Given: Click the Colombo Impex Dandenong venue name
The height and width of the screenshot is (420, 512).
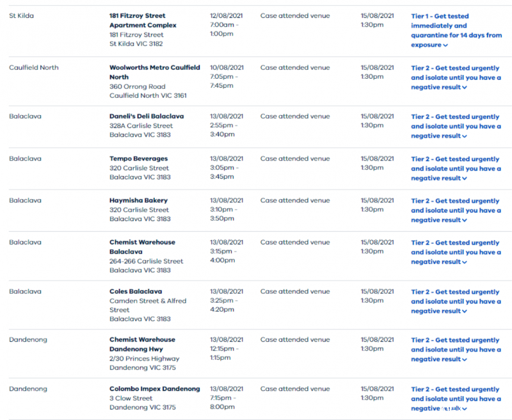Looking at the screenshot, I should (154, 389).
